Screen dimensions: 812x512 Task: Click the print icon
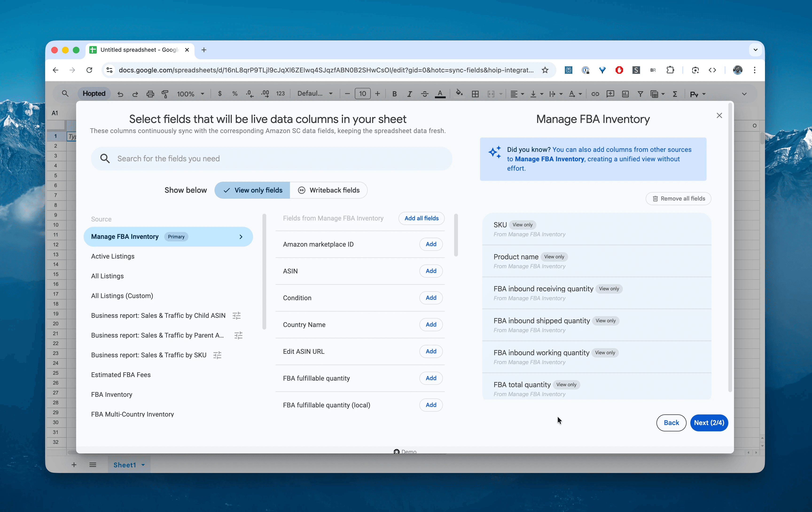[x=150, y=94]
